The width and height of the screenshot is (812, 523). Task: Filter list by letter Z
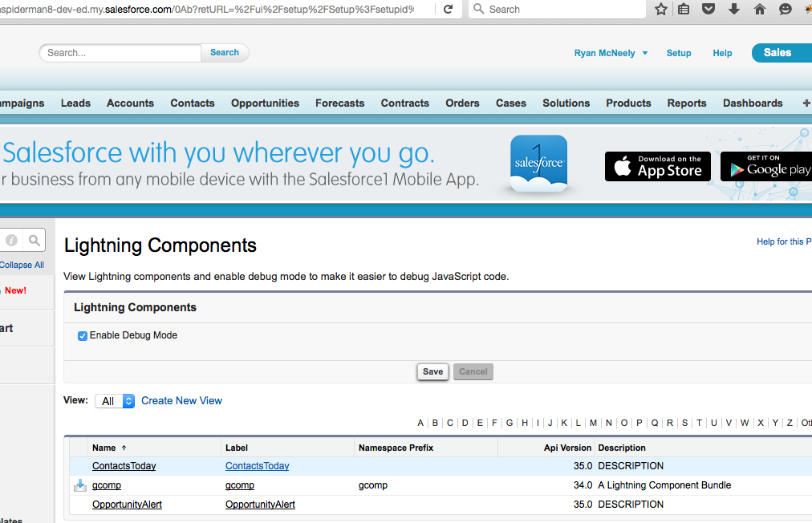tap(790, 423)
